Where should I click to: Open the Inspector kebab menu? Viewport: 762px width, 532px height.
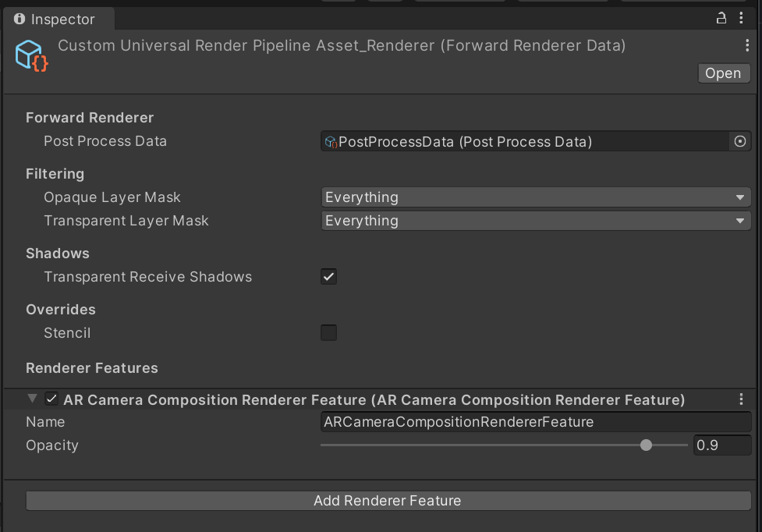(742, 16)
